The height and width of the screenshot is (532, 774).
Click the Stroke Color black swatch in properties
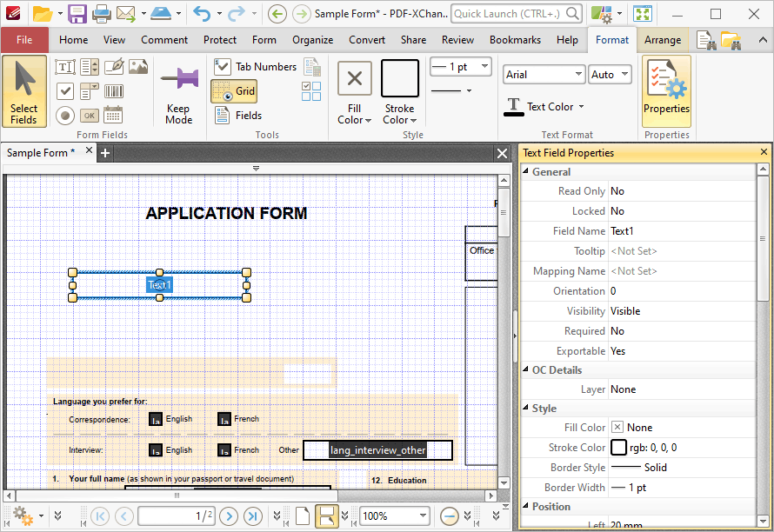[618, 448]
